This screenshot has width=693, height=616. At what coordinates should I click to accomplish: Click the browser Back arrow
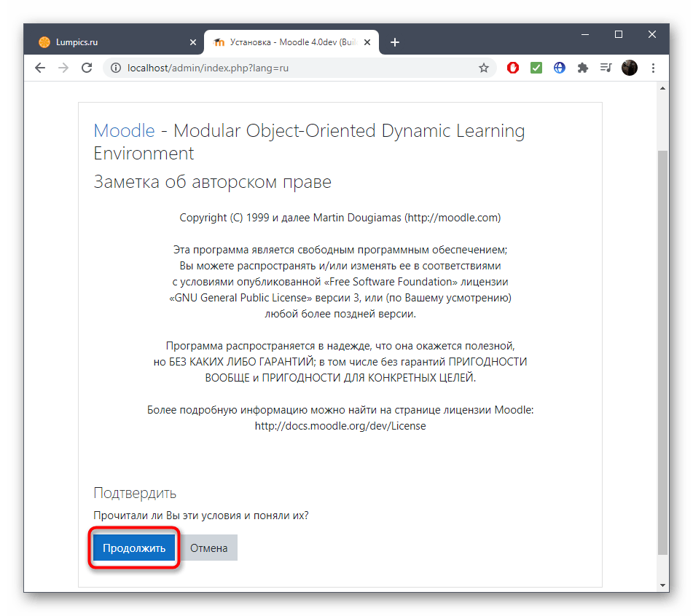(x=40, y=68)
